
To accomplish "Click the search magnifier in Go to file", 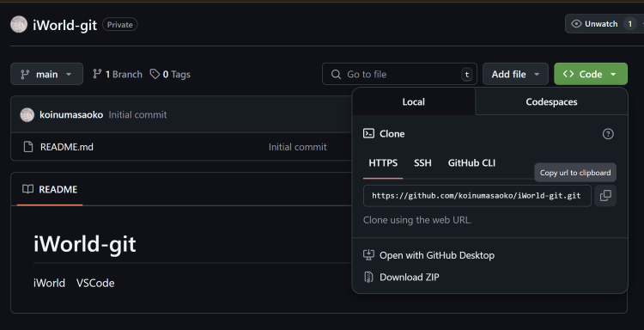I will [x=336, y=75].
